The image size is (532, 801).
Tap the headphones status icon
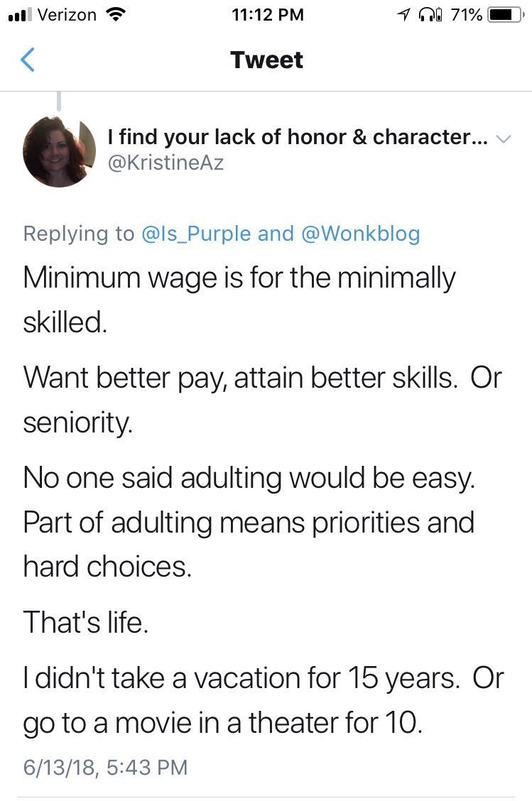point(430,14)
